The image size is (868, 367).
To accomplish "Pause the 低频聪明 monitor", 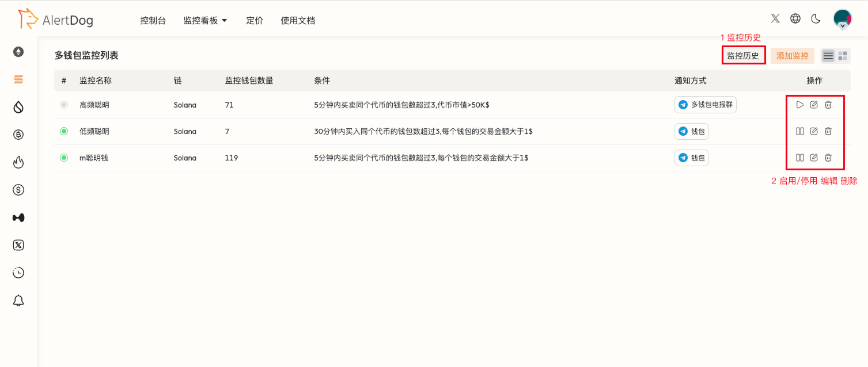I will (x=799, y=131).
